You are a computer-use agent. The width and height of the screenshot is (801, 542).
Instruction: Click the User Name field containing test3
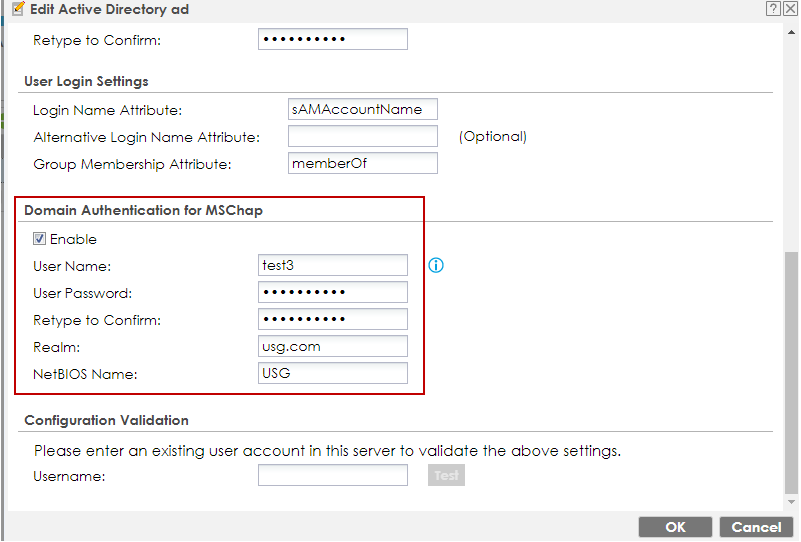point(332,265)
